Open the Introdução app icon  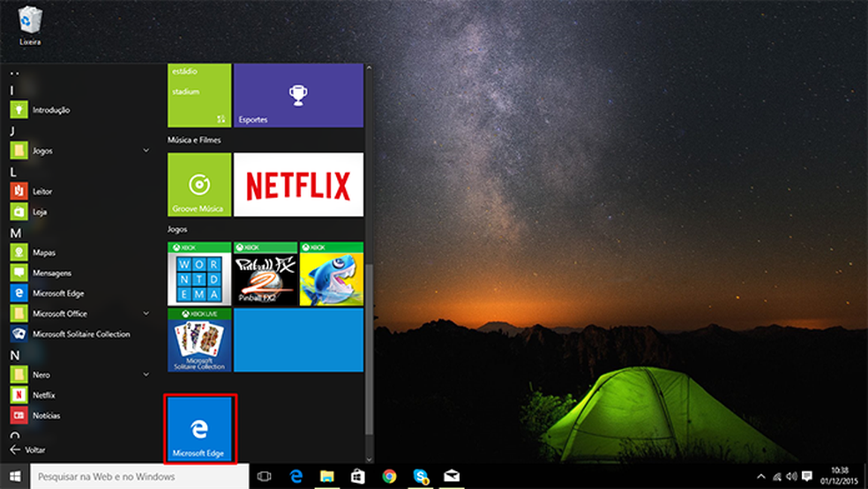[x=19, y=109]
